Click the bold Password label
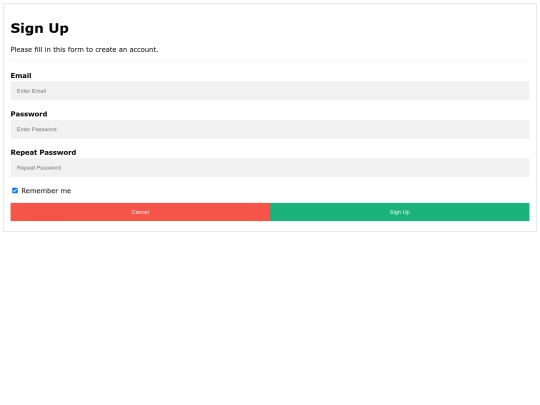540x405 pixels. tap(29, 114)
